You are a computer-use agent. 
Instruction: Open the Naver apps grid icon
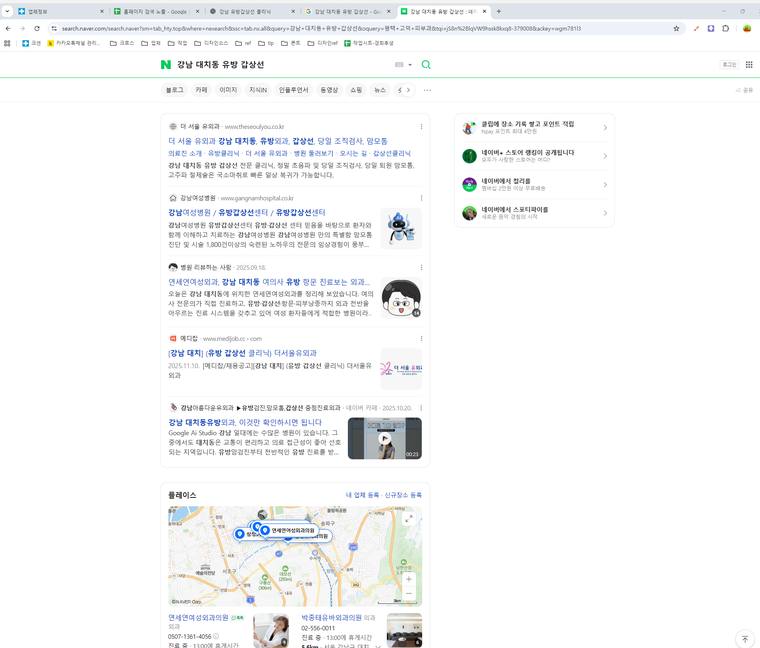click(x=749, y=64)
